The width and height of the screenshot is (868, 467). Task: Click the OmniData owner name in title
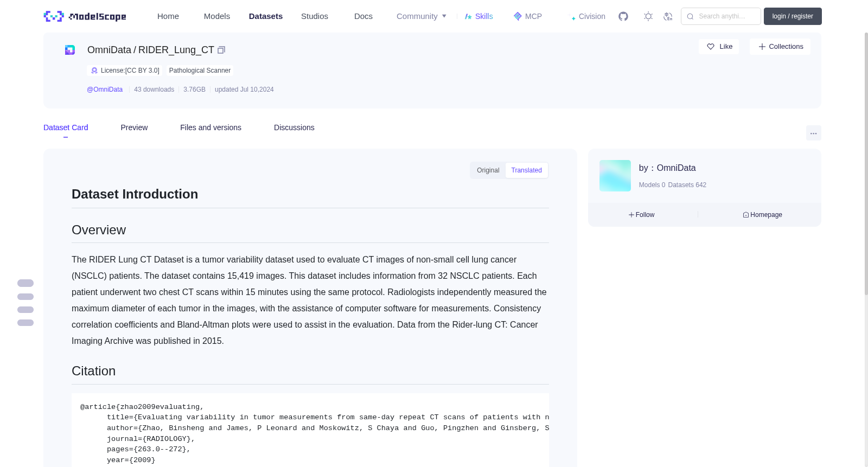[x=109, y=50]
